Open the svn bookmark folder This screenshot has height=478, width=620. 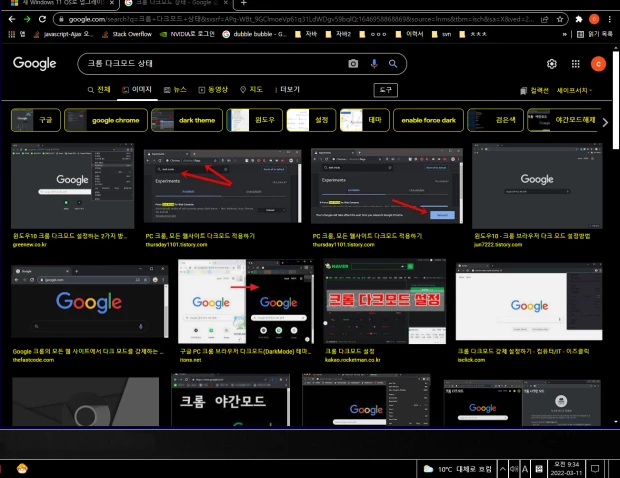pyautogui.click(x=441, y=34)
